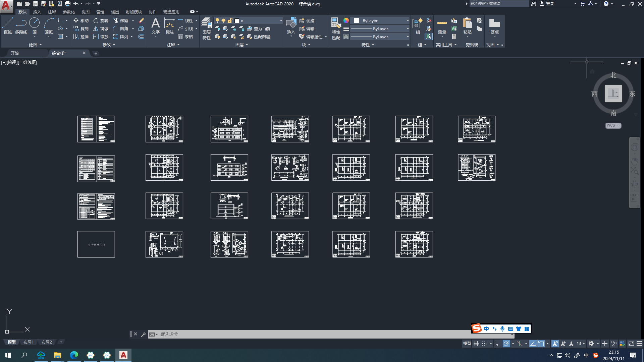Viewport: 644px width, 362px height.
Task: Toggle polar tracking in status bar
Action: (506, 344)
